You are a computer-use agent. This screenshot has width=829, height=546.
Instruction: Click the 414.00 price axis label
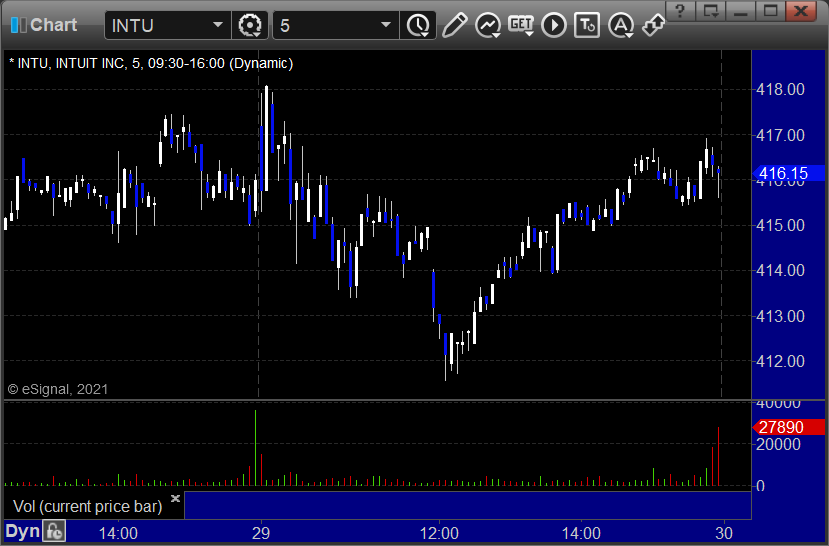tap(780, 271)
